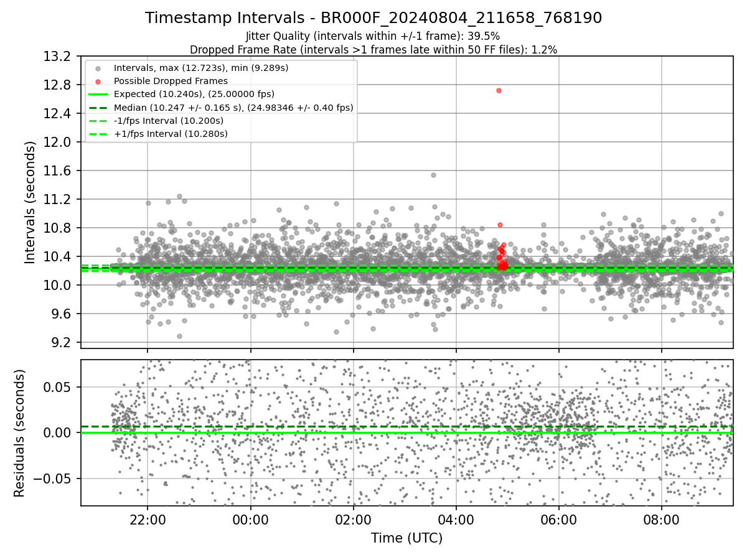Click the red marker icon beside 'Possible Dropped Frames'
The width and height of the screenshot is (747, 560).
pyautogui.click(x=98, y=82)
